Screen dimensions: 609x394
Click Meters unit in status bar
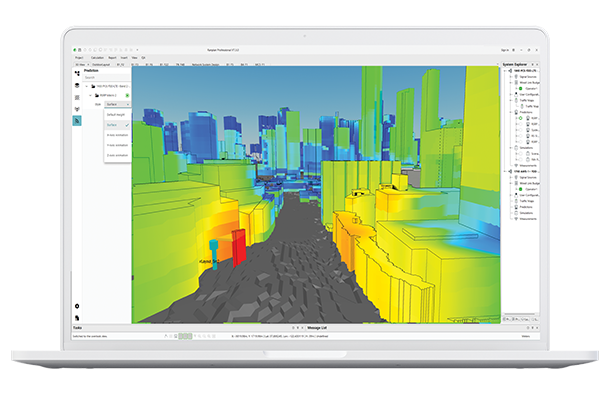(525, 336)
